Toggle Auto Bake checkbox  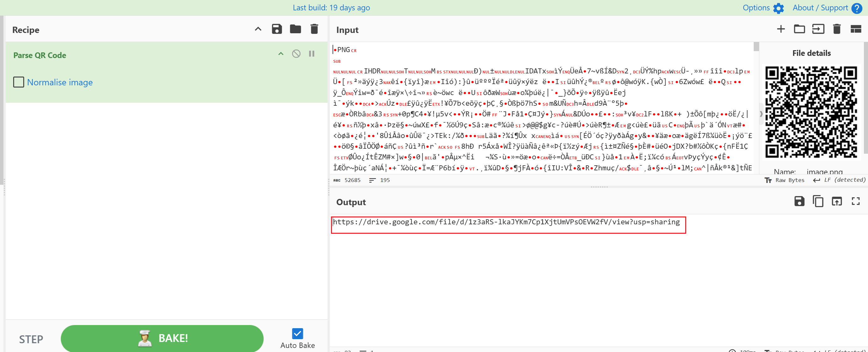(x=297, y=333)
